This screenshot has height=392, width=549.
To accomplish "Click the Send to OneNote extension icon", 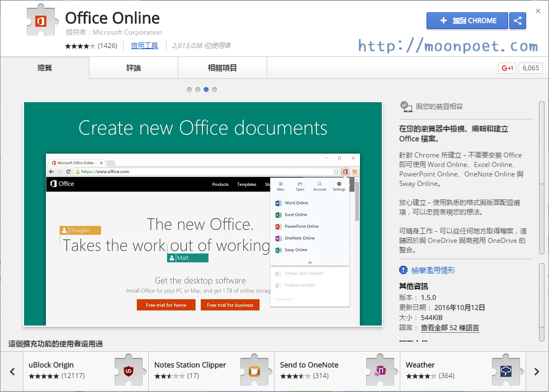I will click(381, 370).
